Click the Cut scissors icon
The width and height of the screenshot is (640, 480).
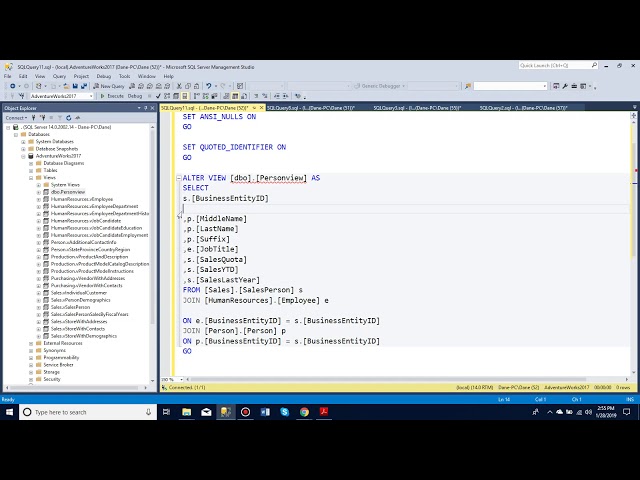click(179, 86)
